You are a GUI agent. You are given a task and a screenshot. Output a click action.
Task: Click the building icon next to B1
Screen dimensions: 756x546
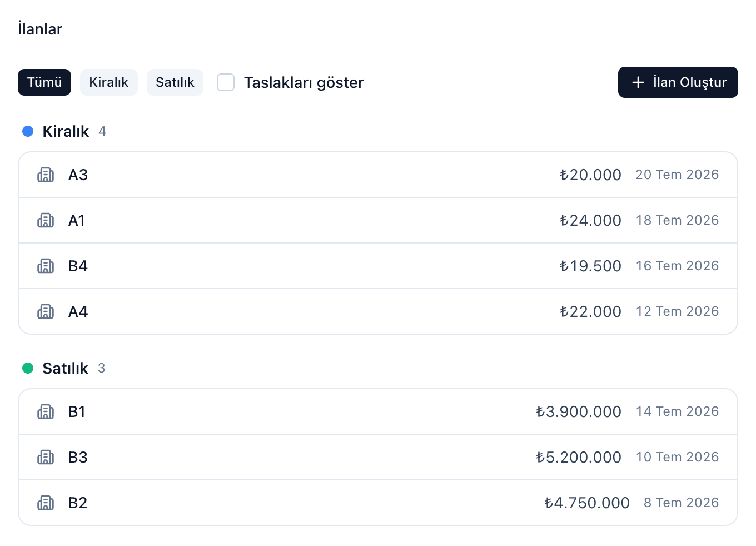click(x=46, y=411)
